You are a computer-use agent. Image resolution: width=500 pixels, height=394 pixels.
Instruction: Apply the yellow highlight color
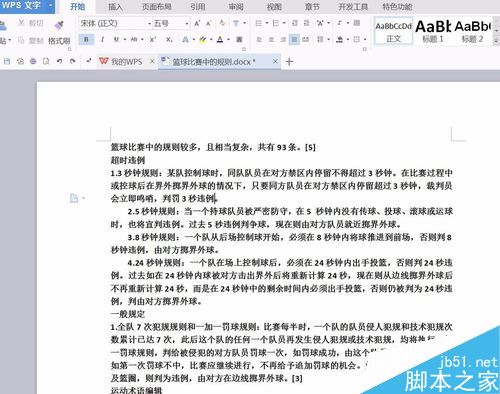click(202, 40)
